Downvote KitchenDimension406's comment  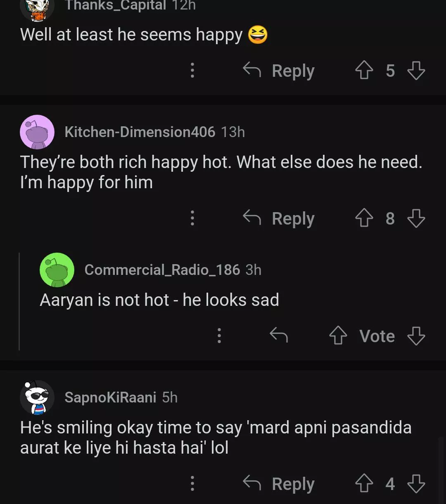click(x=416, y=218)
